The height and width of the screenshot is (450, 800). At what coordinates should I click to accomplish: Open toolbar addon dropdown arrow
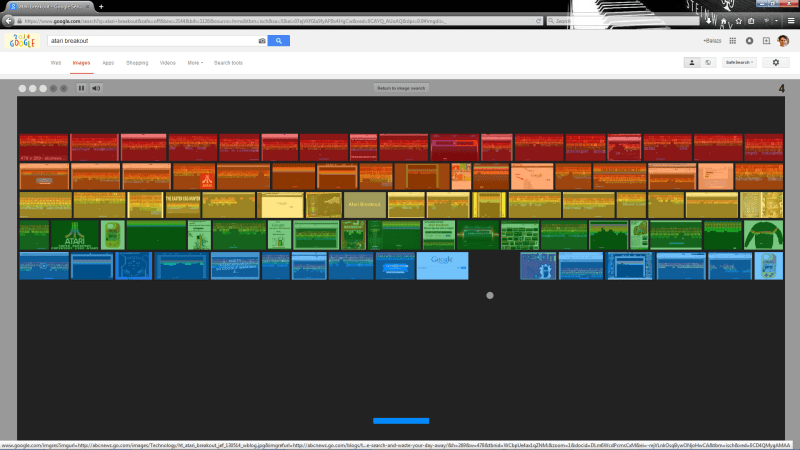(x=776, y=21)
